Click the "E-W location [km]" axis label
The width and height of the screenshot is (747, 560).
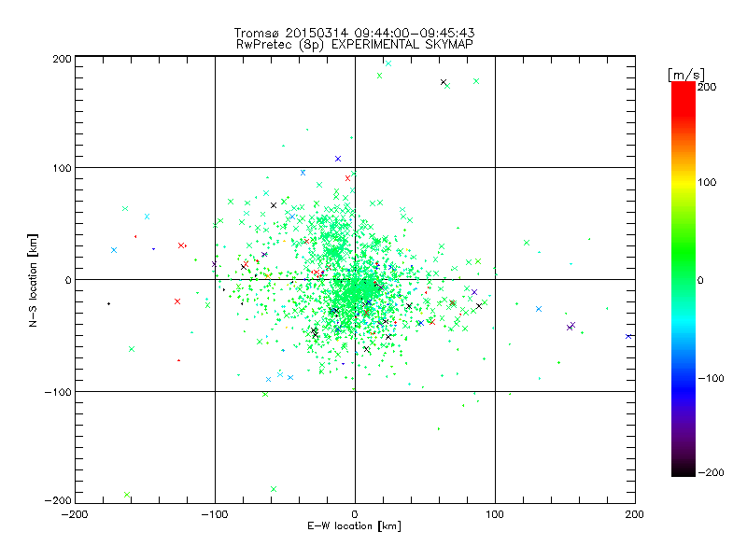coord(354,526)
